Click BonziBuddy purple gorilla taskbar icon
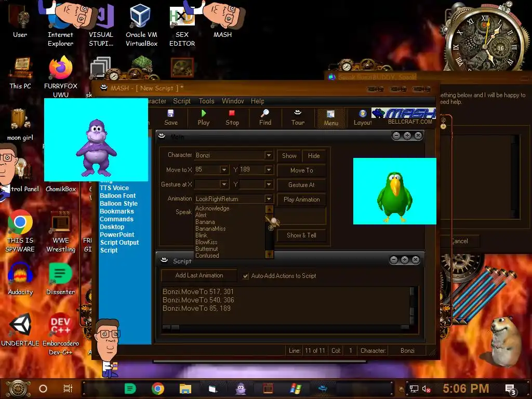Viewport: 532px width, 399px height. coord(241,389)
